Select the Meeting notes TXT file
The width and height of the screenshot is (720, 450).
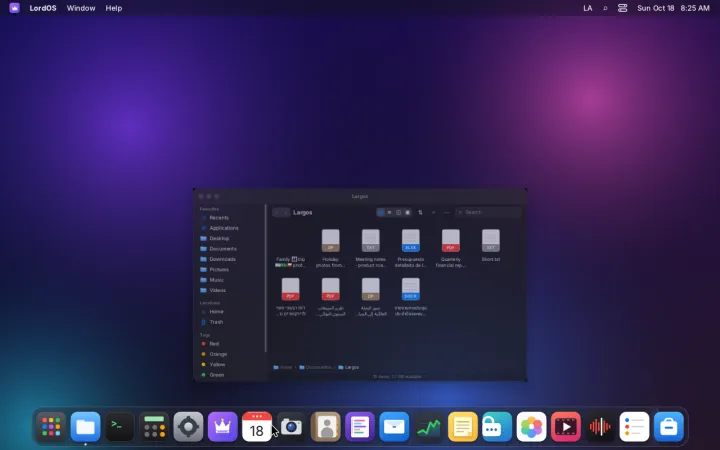[x=371, y=248]
